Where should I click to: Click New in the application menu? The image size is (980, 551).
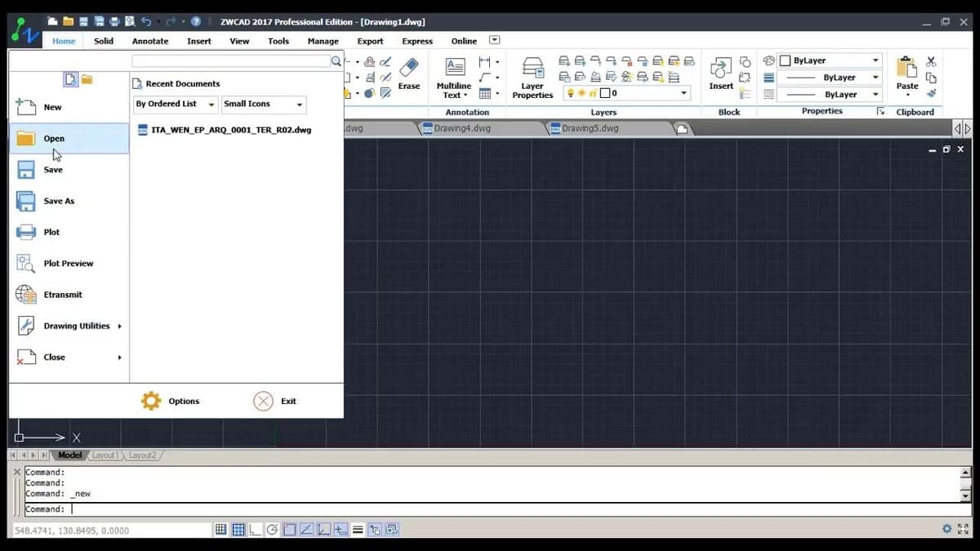pos(69,108)
